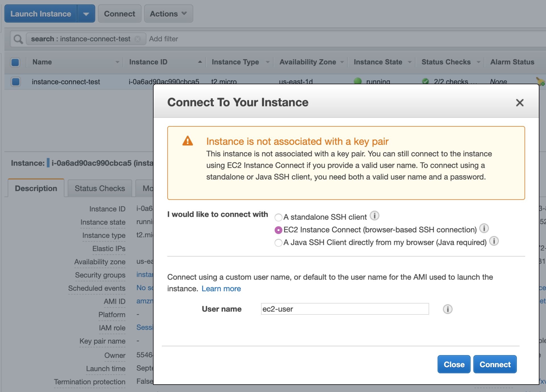Click the Learn more link
Screen dimensions: 546x392
tap(221, 288)
